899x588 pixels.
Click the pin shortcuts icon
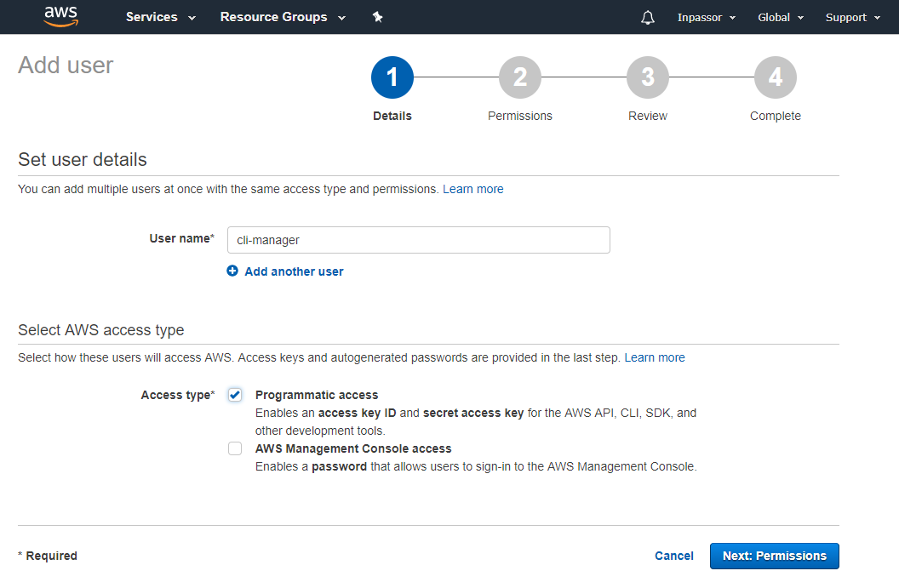tap(378, 17)
